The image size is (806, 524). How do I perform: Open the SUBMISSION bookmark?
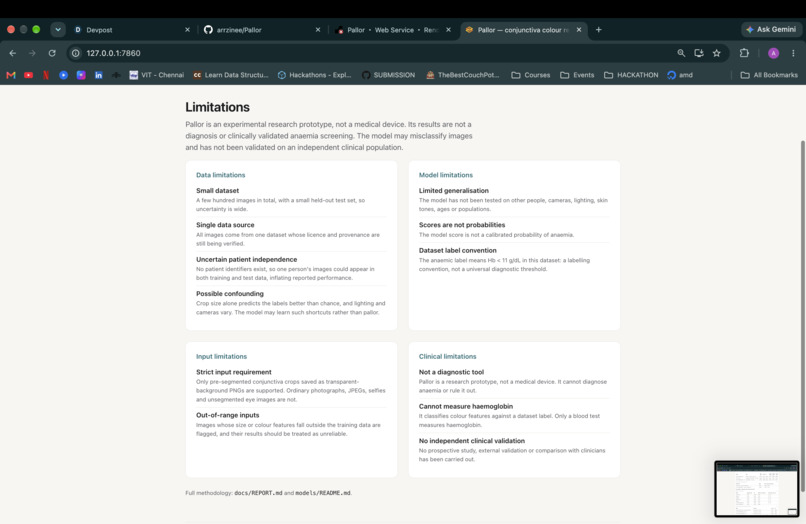coord(388,75)
